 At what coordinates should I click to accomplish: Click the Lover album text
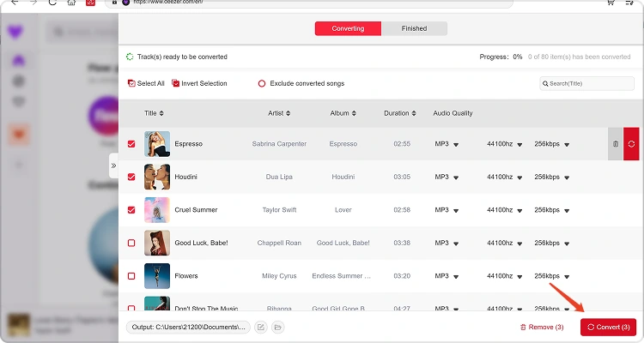[343, 210]
